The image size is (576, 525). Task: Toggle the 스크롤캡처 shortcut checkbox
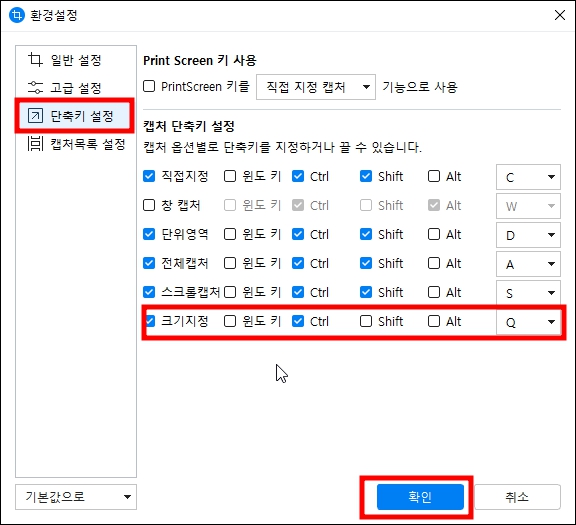(x=149, y=292)
